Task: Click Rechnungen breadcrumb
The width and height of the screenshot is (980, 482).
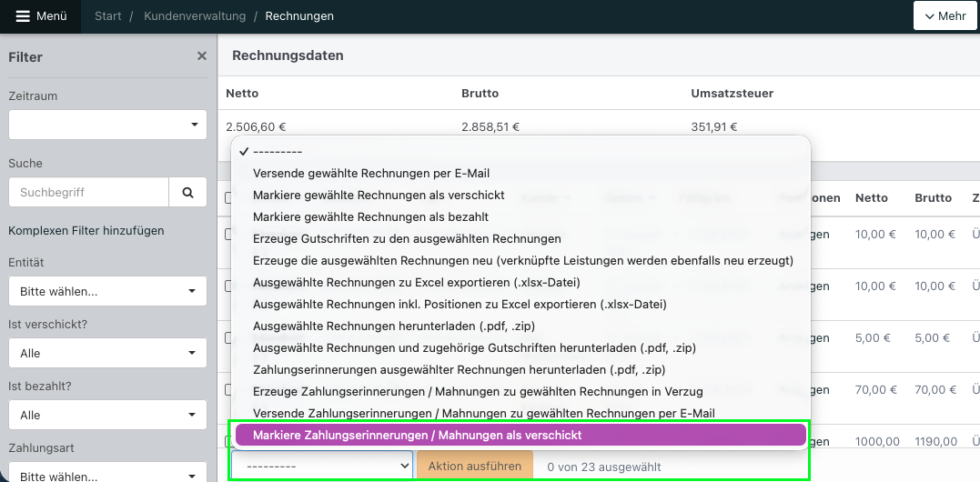Action: point(299,16)
